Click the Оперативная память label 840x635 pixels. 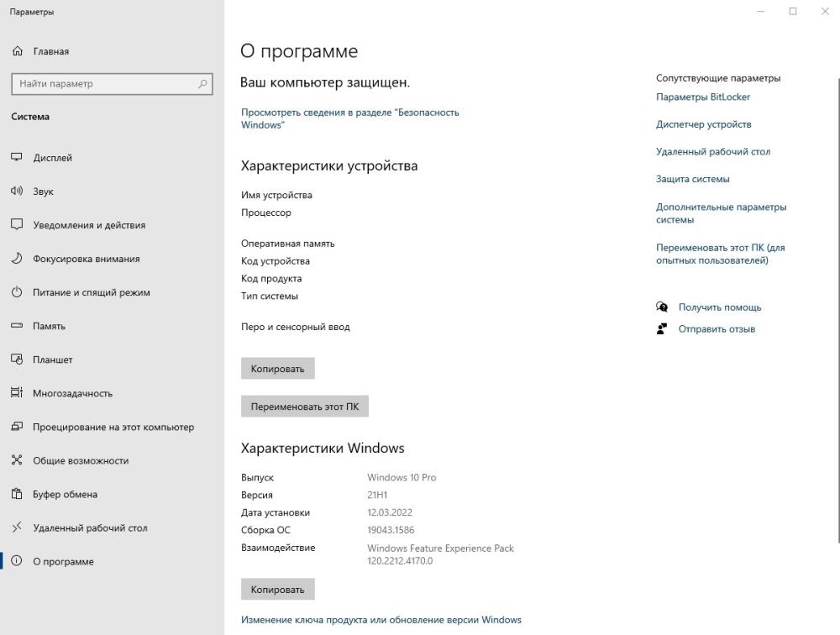coord(287,244)
